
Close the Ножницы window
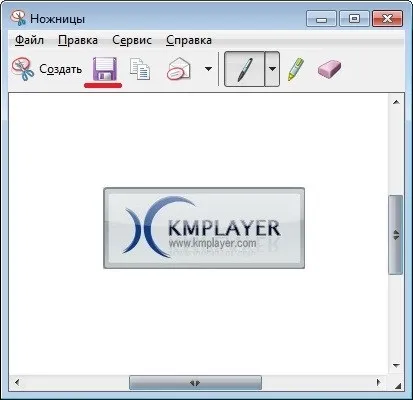pyautogui.click(x=387, y=19)
